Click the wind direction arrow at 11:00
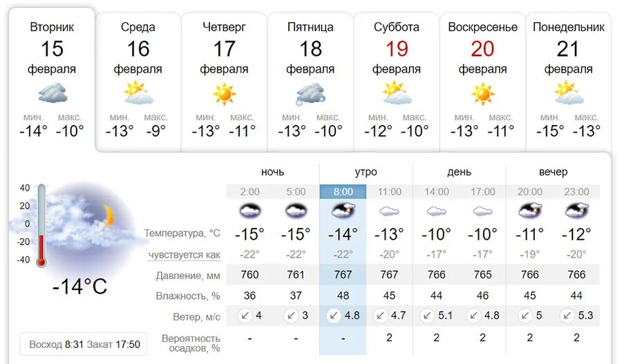 coord(381,316)
